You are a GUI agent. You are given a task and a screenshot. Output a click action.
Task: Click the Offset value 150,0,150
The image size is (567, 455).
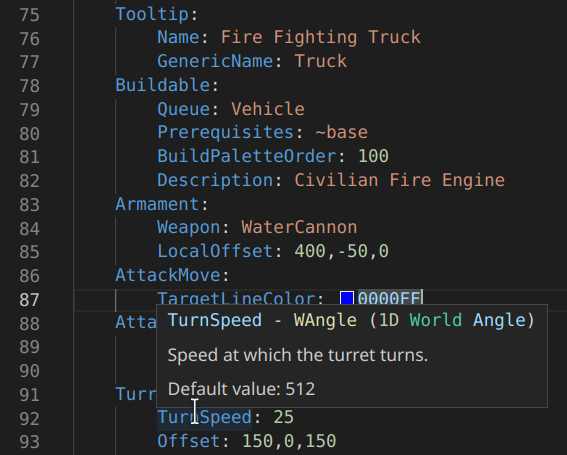coord(289,441)
